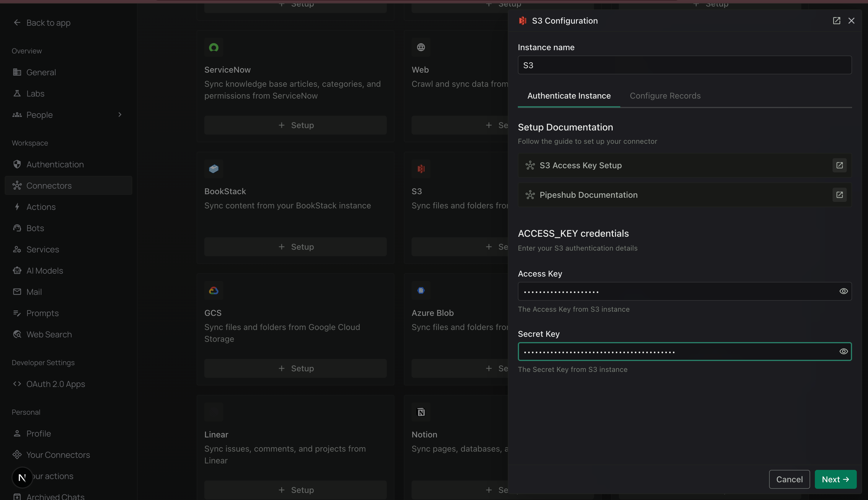Focus the Secret Key input
868x500 pixels.
click(x=685, y=351)
